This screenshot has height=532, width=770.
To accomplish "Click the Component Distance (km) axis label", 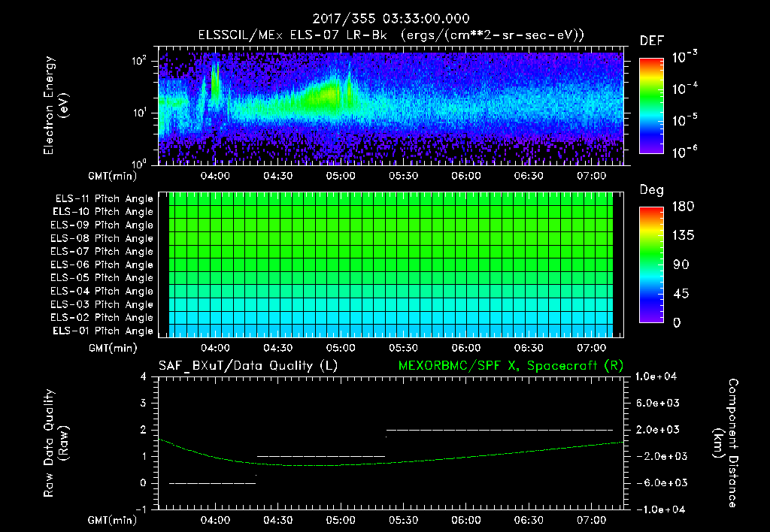I will coord(726,443).
